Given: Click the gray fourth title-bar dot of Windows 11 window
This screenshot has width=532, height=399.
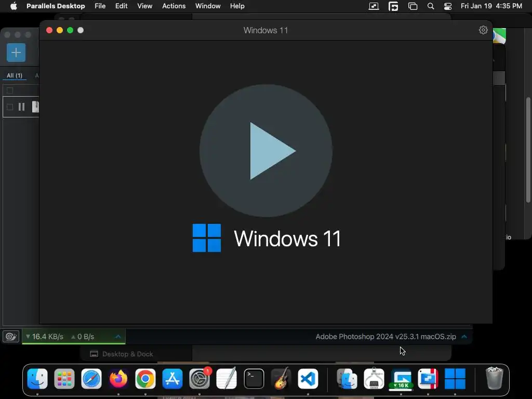Looking at the screenshot, I should pos(81,30).
